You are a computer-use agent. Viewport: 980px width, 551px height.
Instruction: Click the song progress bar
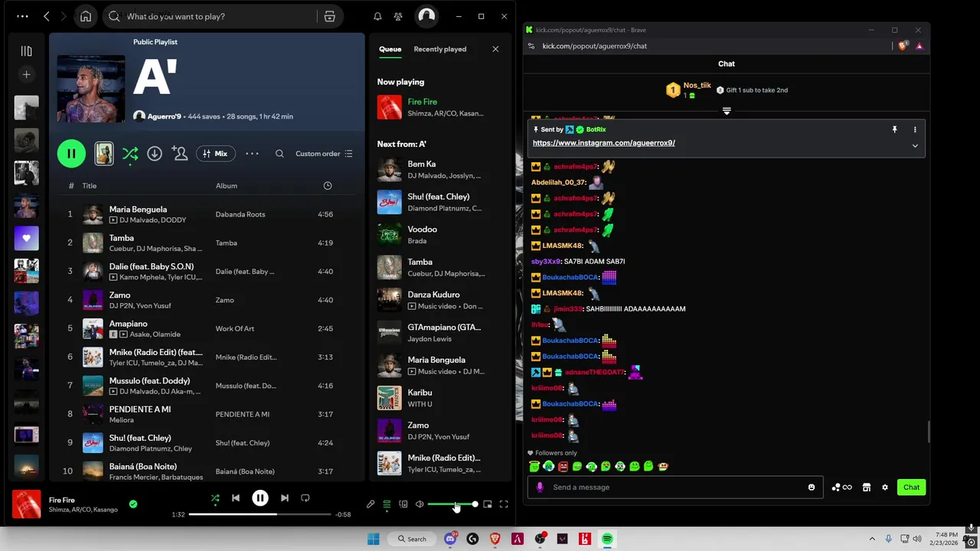(260, 514)
